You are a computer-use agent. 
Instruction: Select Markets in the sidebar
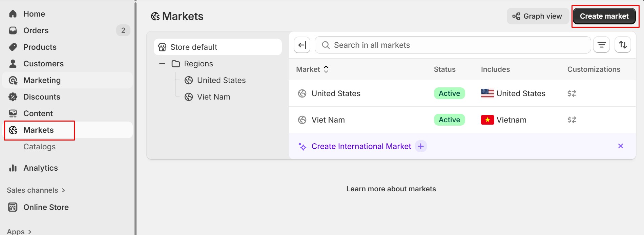[x=38, y=130]
